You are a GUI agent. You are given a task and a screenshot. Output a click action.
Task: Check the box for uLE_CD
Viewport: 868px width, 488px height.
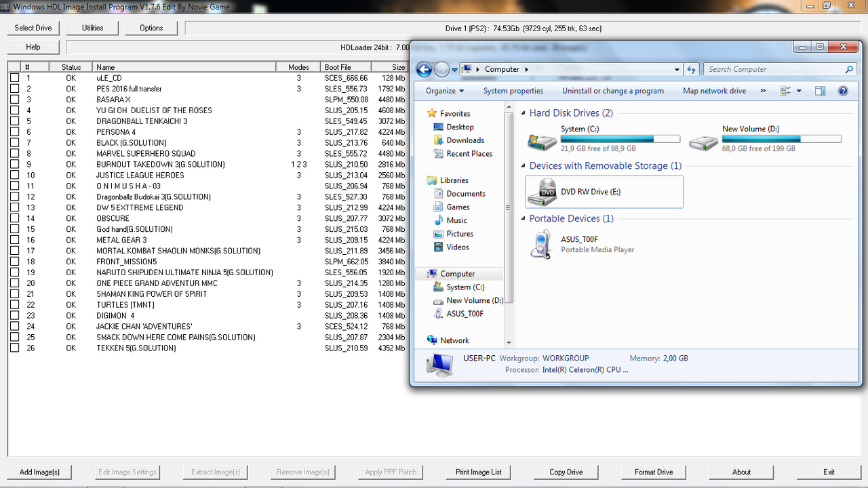pos(15,78)
